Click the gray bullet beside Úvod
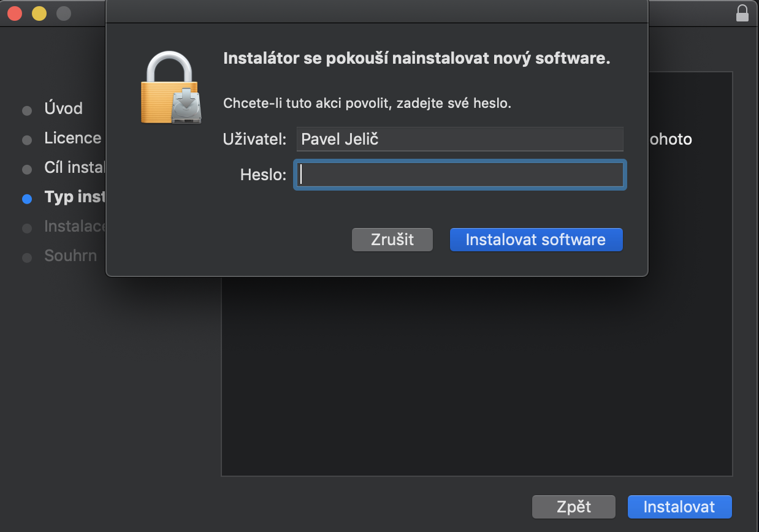This screenshot has height=532, width=759. pos(27,111)
